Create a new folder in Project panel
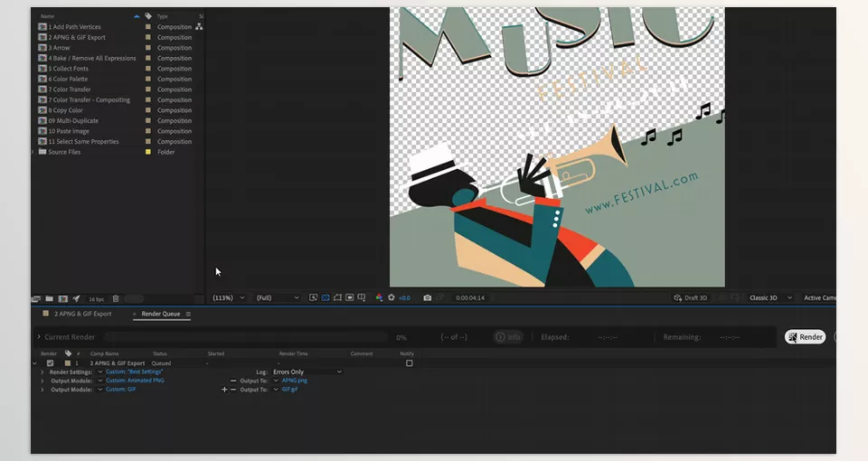This screenshot has height=461, width=868. (x=49, y=299)
